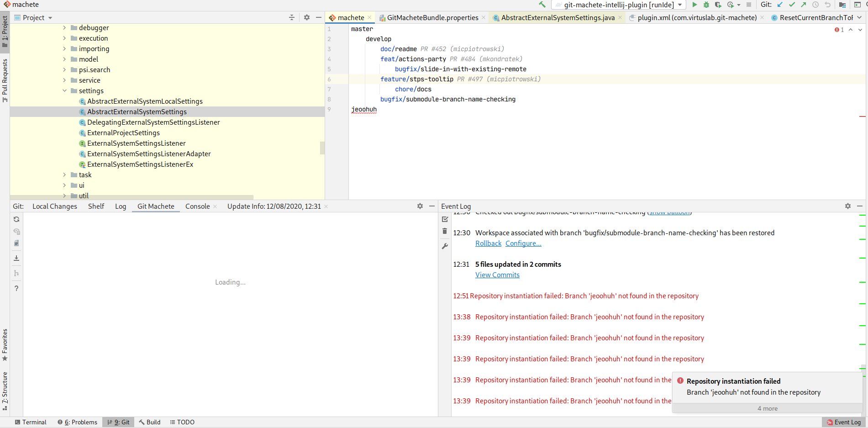868x428 pixels.
Task: Start debugging with the Debug icon
Action: [x=706, y=5]
